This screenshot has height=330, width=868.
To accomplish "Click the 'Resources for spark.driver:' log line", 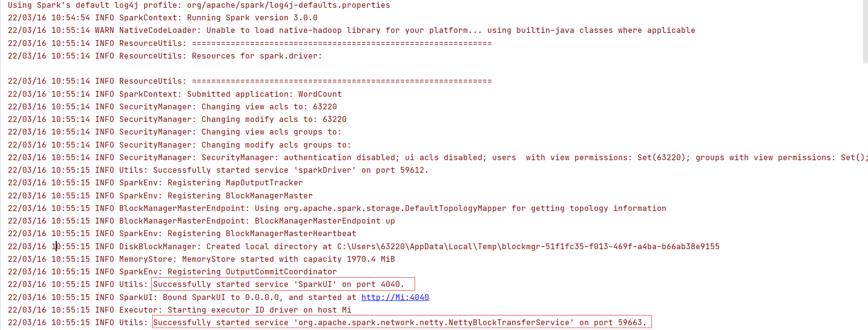I will tap(165, 56).
